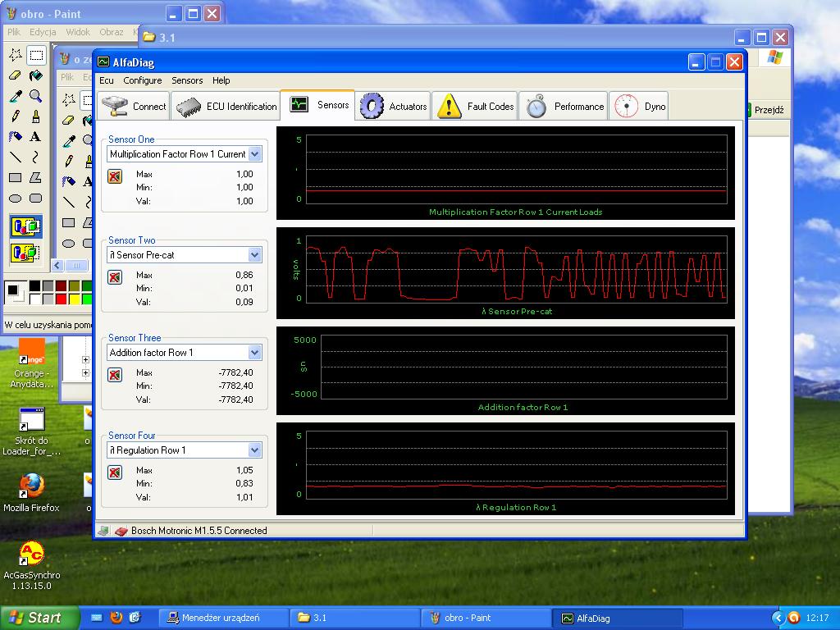This screenshot has height=630, width=840.
Task: Pick the yellow color swatch in Paint palette
Action: (x=75, y=299)
